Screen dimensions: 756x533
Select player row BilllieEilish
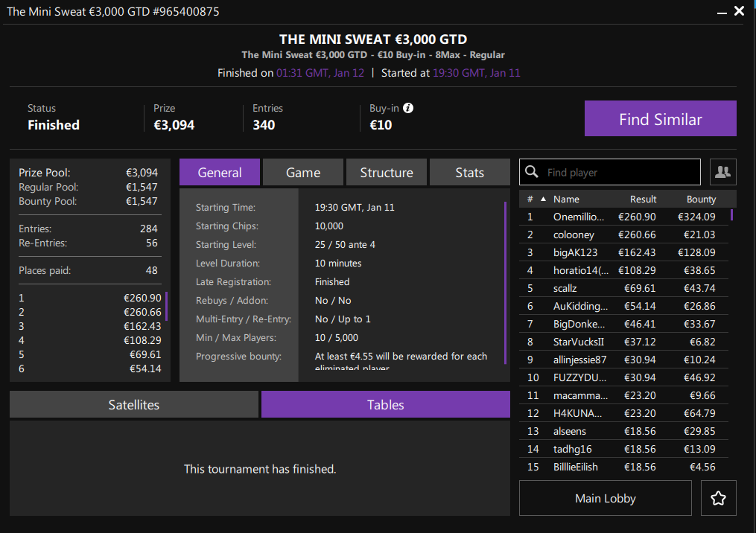click(623, 467)
